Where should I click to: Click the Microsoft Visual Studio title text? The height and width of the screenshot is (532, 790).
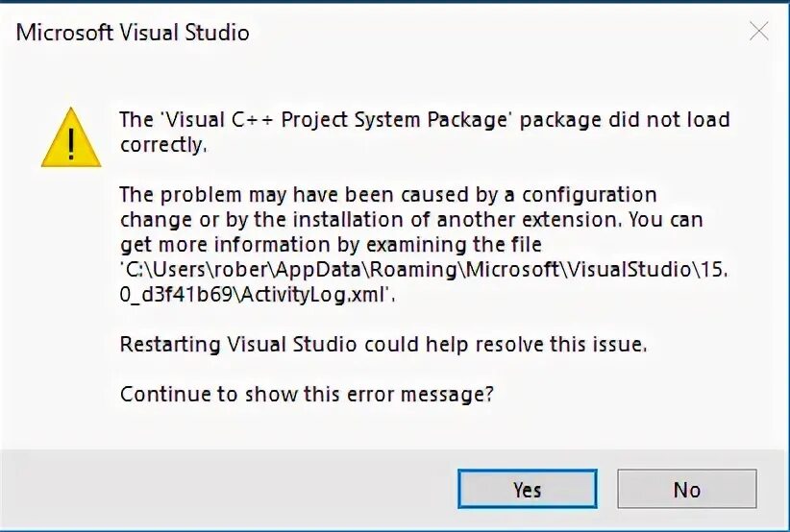tap(133, 33)
